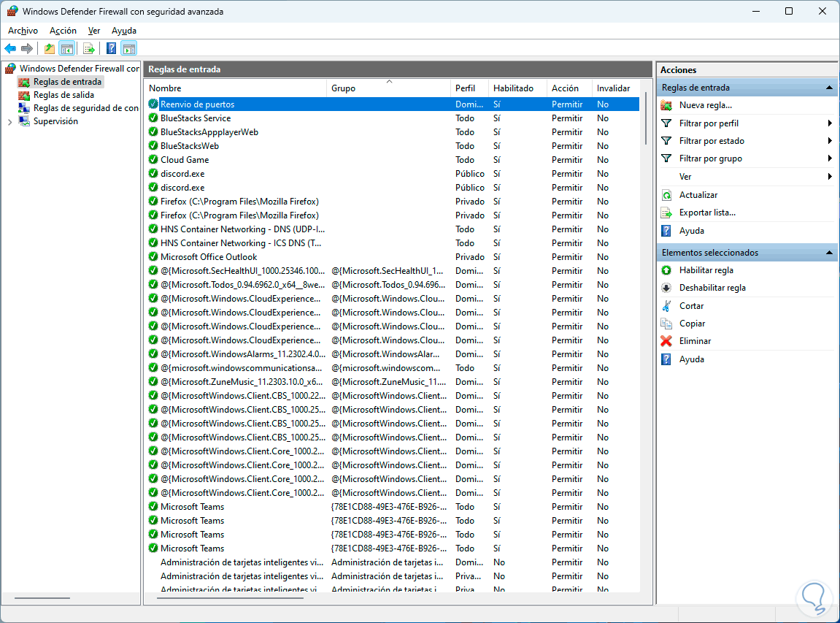Click the Ayuda icon under Elementos seleccionados
Viewport: 840px width, 623px height.
666,359
